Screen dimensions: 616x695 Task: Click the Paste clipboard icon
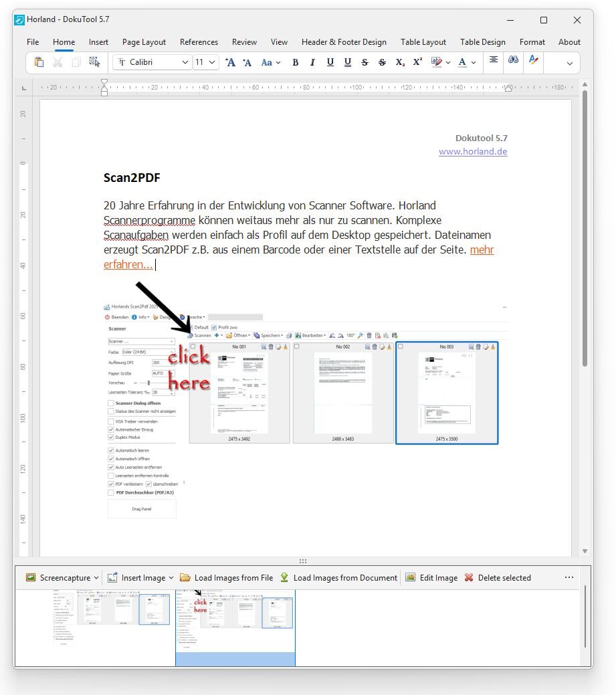[39, 62]
